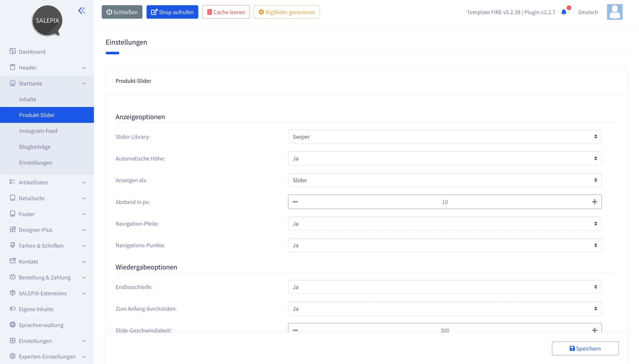Increase Slide-Geschwindigkeit with plus icon
The image size is (639, 364).
point(594,330)
